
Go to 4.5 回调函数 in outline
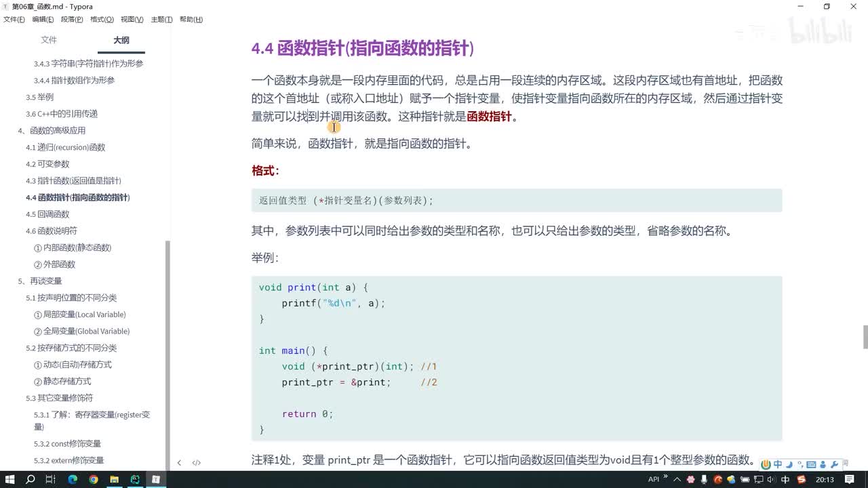click(x=47, y=214)
